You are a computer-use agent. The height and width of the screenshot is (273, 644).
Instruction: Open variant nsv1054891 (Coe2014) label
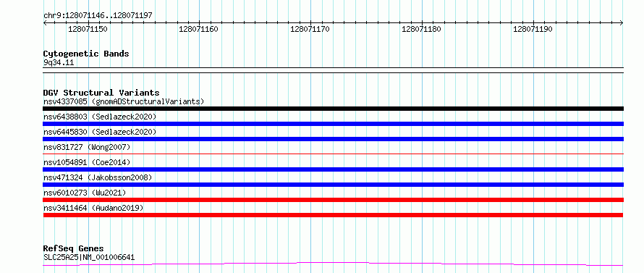[x=87, y=162]
